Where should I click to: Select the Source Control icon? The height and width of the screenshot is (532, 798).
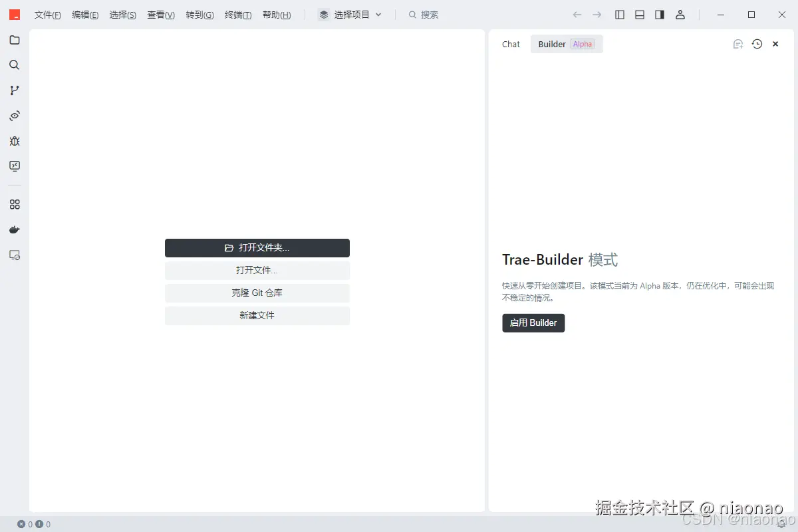click(15, 90)
